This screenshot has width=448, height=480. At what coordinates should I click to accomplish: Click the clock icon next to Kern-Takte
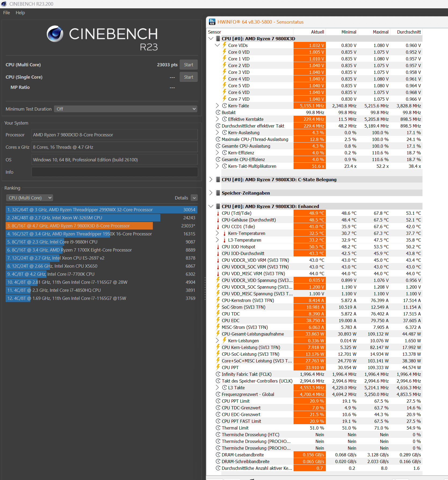pyautogui.click(x=225, y=106)
